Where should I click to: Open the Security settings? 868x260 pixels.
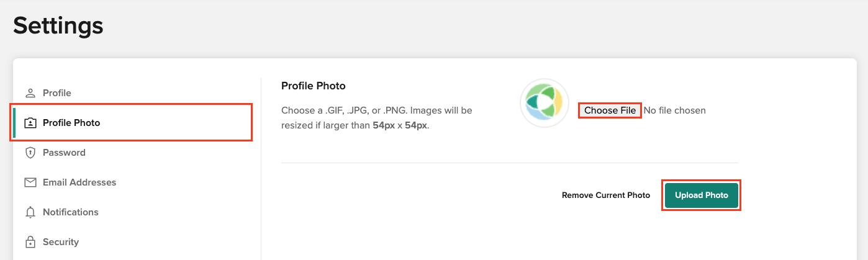[x=61, y=242]
